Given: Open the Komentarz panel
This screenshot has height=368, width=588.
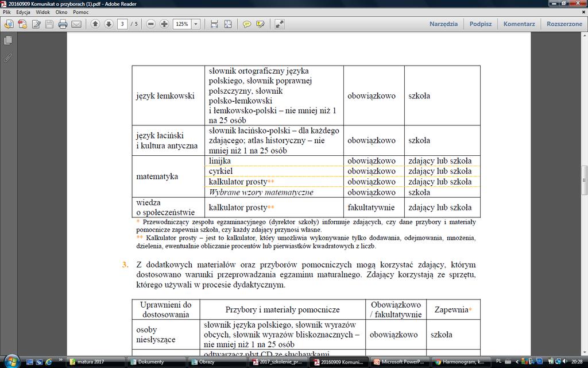Looking at the screenshot, I should click(x=519, y=24).
